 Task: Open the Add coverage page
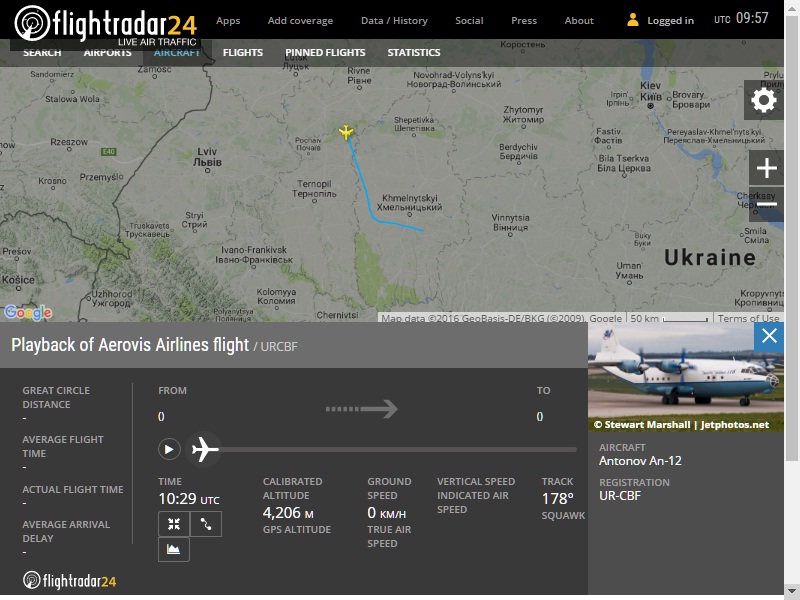click(300, 20)
